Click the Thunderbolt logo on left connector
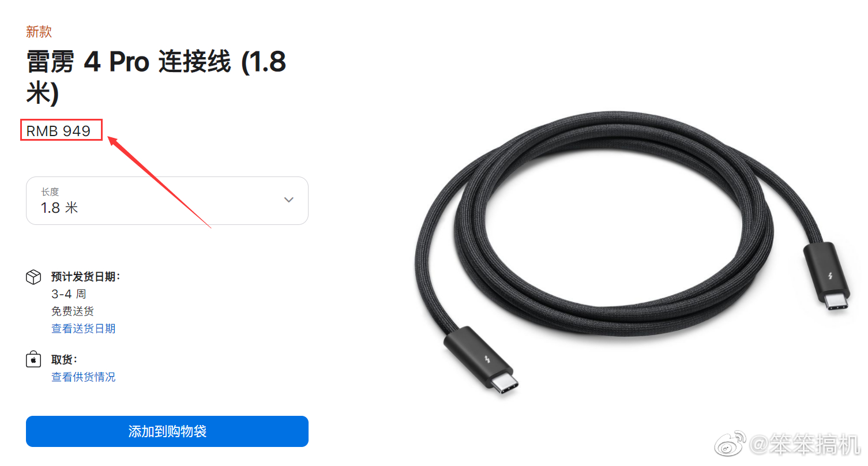 (489, 362)
